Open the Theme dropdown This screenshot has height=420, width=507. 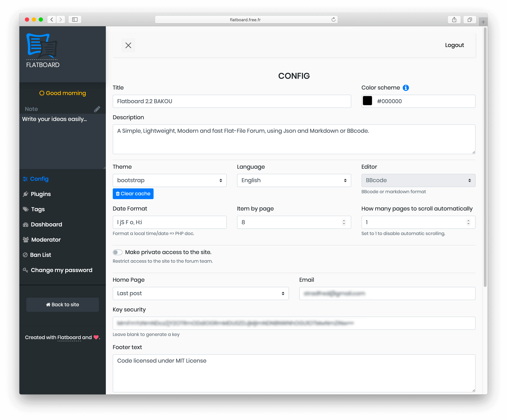click(169, 181)
